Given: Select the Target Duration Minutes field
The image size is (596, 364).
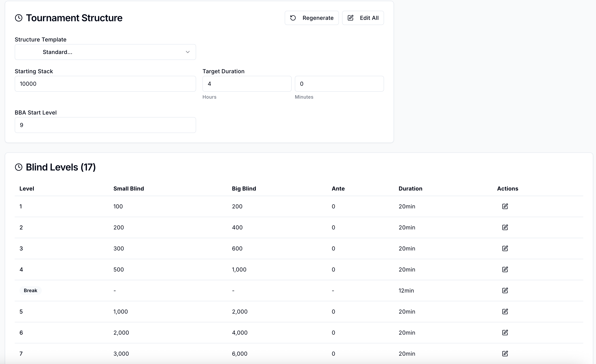Looking at the screenshot, I should (x=339, y=84).
